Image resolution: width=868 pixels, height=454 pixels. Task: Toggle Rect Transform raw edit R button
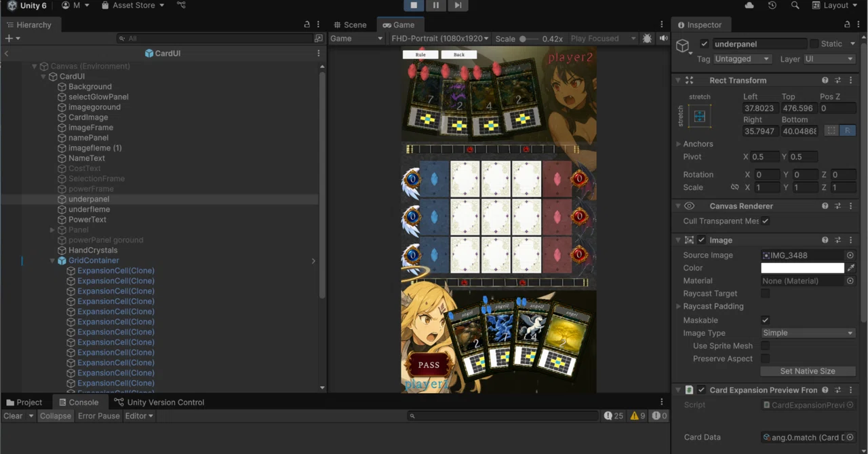point(847,130)
